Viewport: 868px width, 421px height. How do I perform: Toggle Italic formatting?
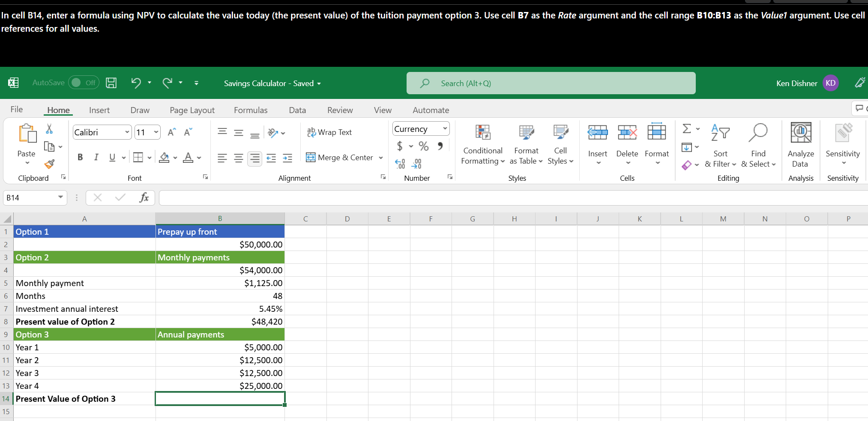[96, 157]
